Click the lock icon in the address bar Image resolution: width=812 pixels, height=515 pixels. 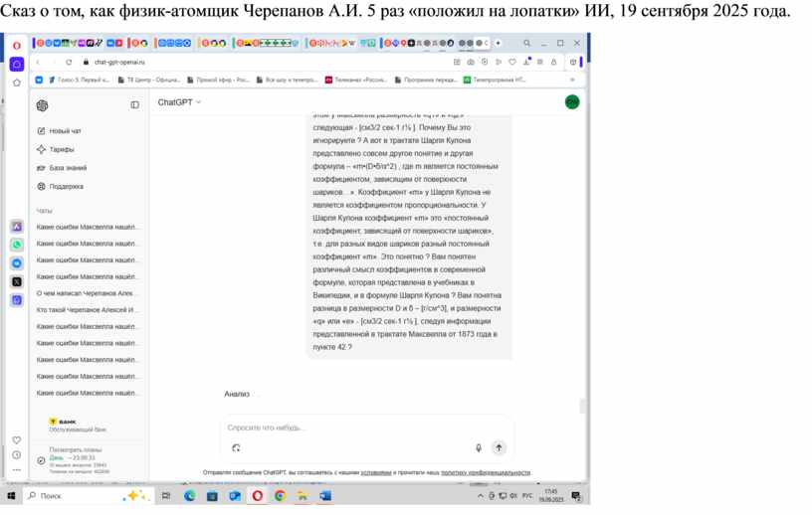pyautogui.click(x=86, y=62)
